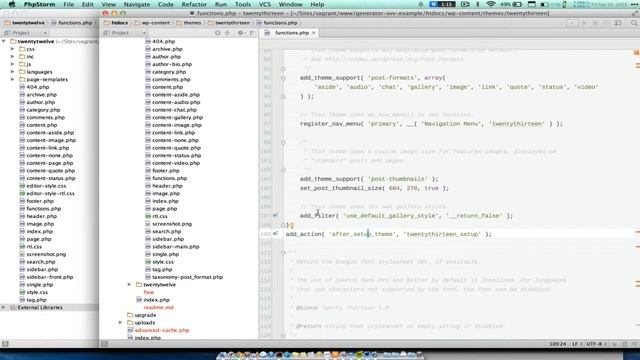This screenshot has width=640, height=360.
Task: Click twentythirteen in the breadcrumb bar
Action: (229, 23)
